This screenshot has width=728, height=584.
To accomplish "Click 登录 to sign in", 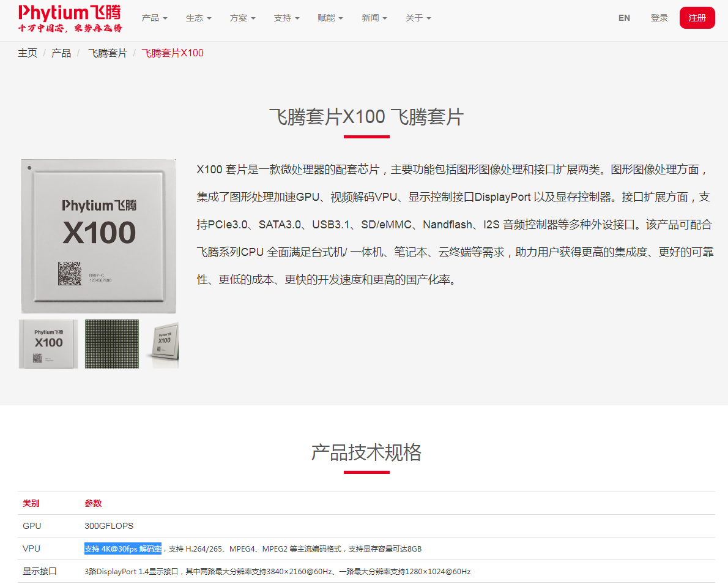I will pyautogui.click(x=659, y=18).
